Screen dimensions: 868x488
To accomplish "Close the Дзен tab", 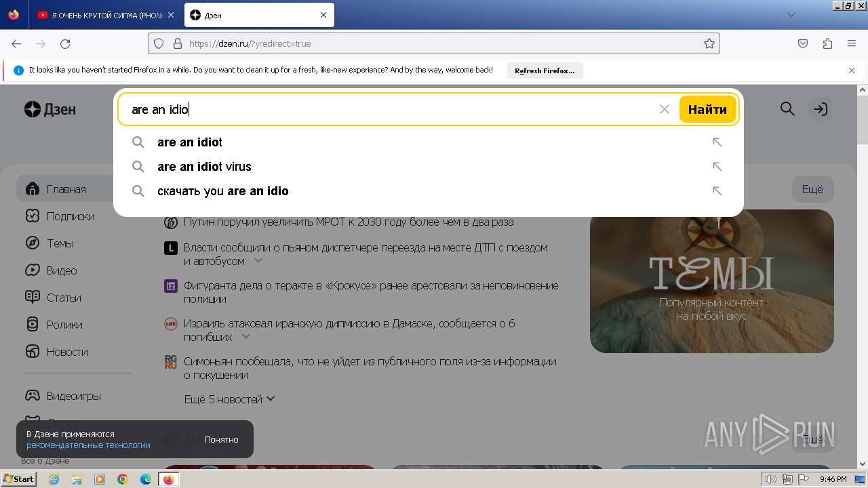I will [323, 15].
